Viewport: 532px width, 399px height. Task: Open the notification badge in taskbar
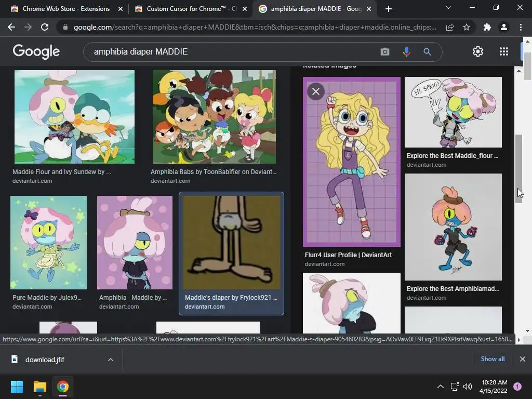tap(517, 387)
